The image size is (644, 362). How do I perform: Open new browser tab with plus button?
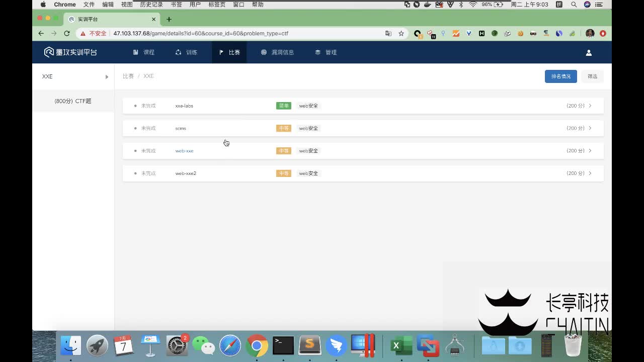[x=169, y=19]
